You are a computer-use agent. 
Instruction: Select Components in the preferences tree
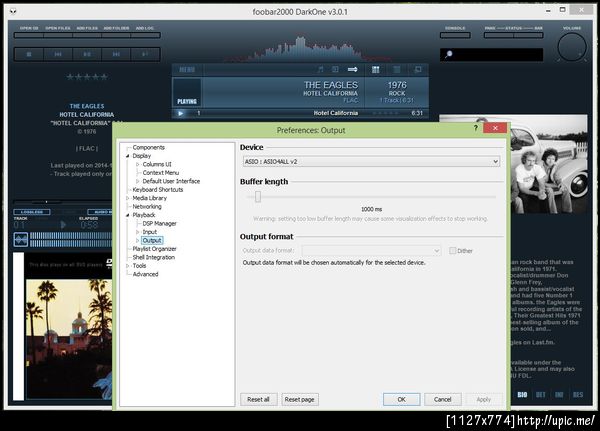pos(148,147)
